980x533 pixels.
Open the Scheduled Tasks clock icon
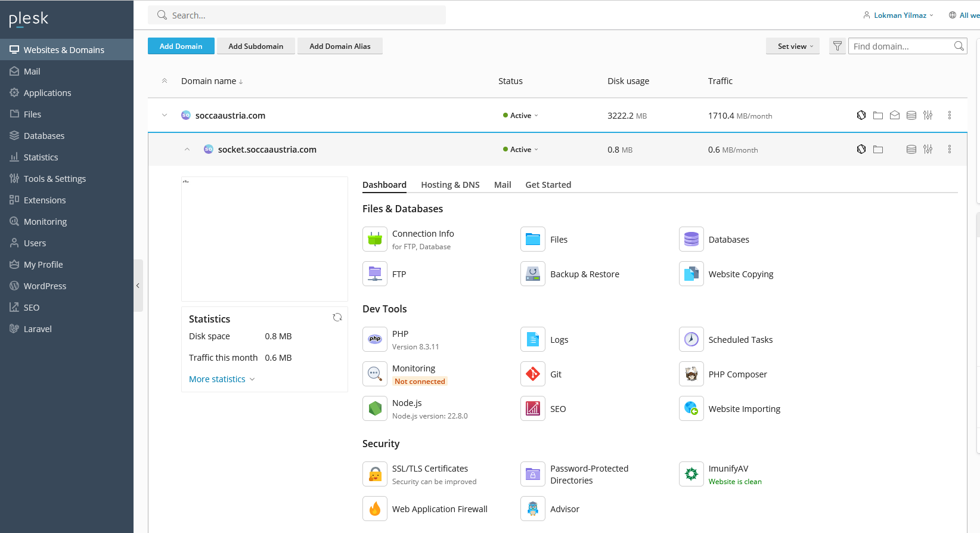point(691,340)
